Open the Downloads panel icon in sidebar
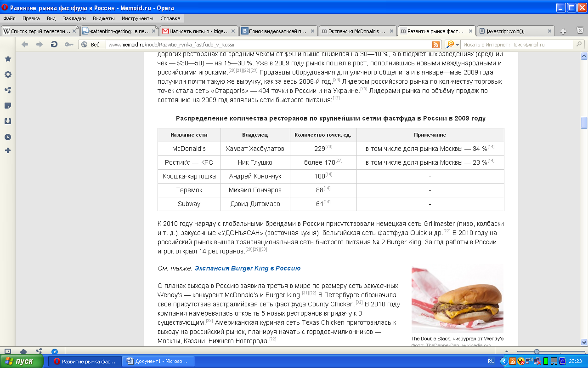 8,121
